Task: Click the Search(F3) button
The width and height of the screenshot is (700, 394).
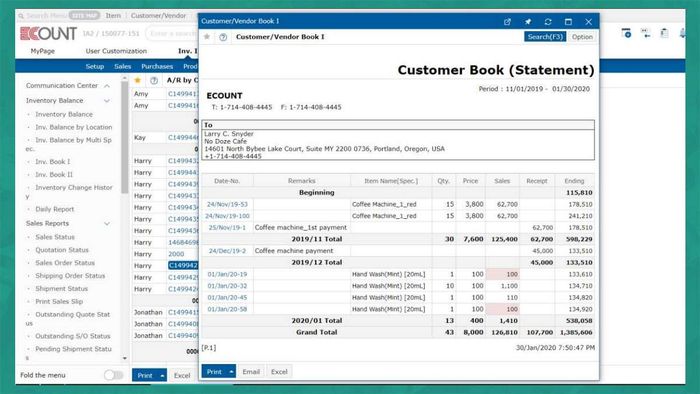Action: pyautogui.click(x=545, y=37)
